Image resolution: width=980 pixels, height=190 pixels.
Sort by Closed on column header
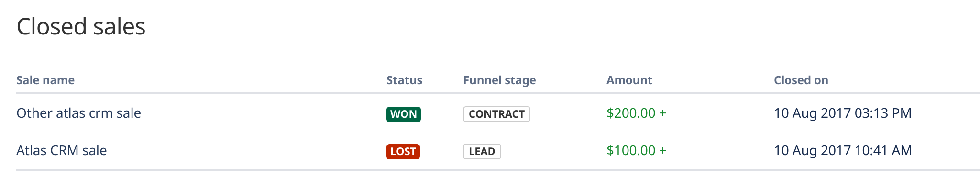(x=801, y=80)
